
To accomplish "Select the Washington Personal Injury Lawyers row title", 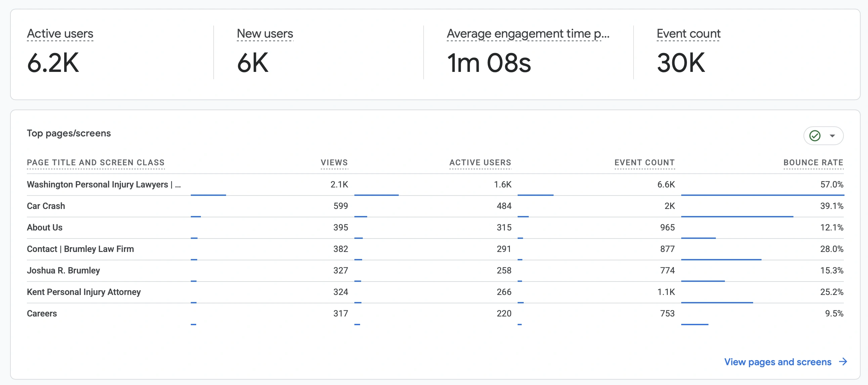I will [104, 184].
